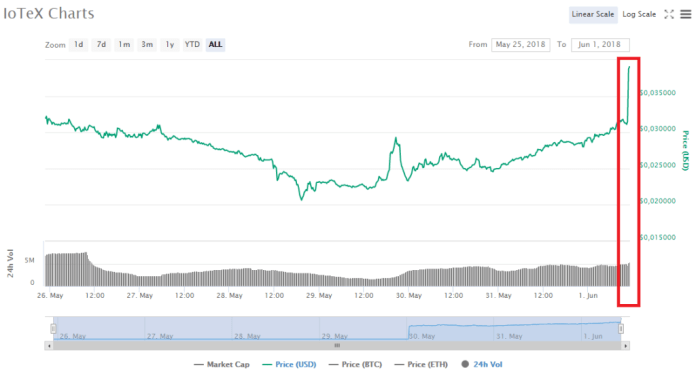Click the Zoom label
Viewport: 696px width, 372px height.
55,45
